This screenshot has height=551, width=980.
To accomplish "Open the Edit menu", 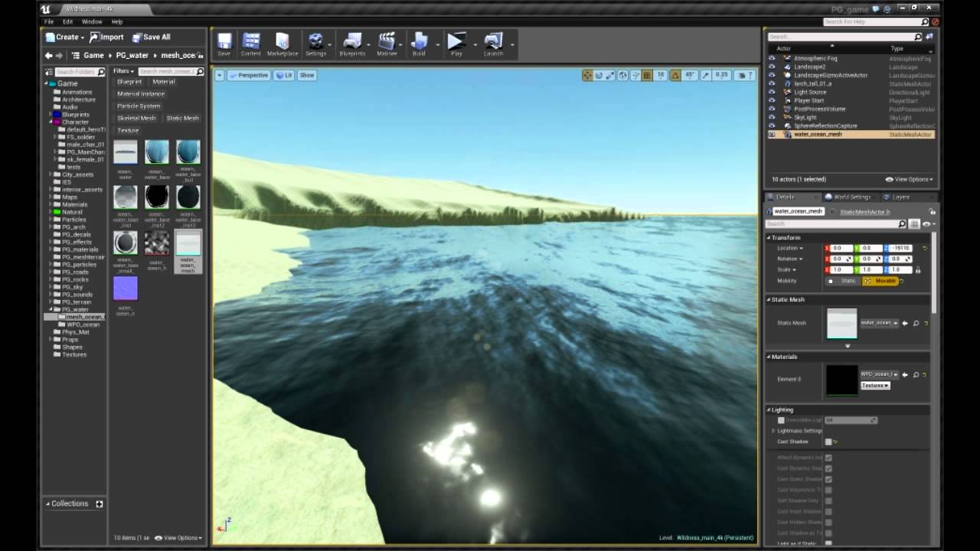I will [x=67, y=21].
